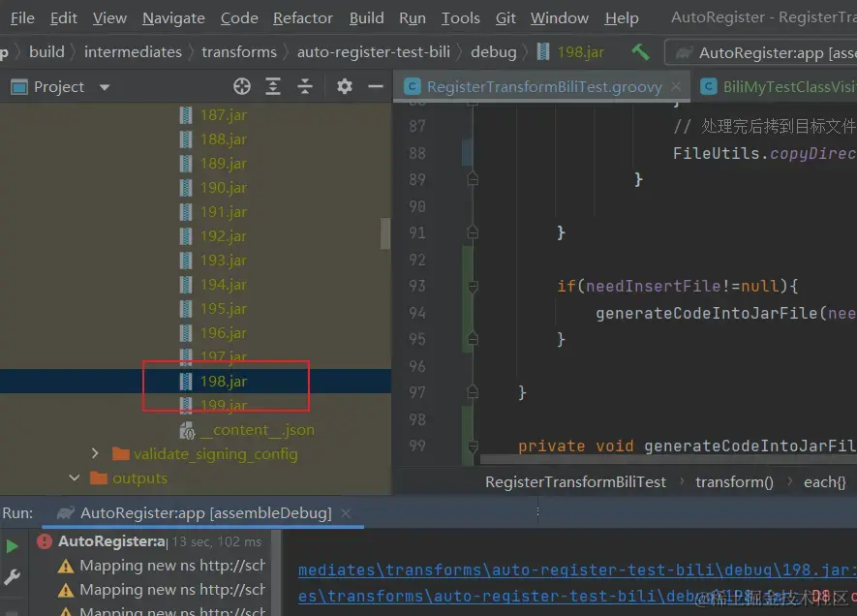
Task: Click the Expand All icon in Project panel
Action: point(273,86)
